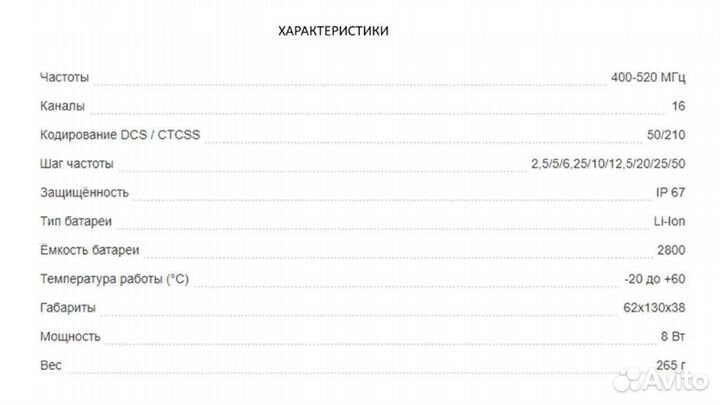Click the Температура работы (°C) label
The width and height of the screenshot is (720, 405).
pyautogui.click(x=113, y=279)
